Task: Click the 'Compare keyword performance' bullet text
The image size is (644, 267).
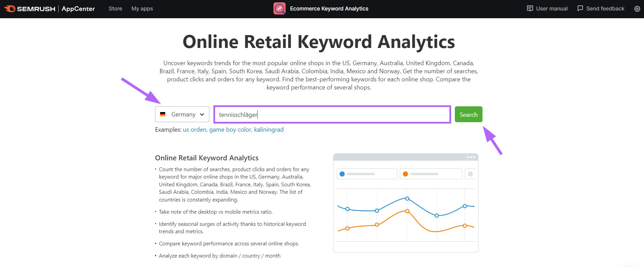Action: point(229,244)
